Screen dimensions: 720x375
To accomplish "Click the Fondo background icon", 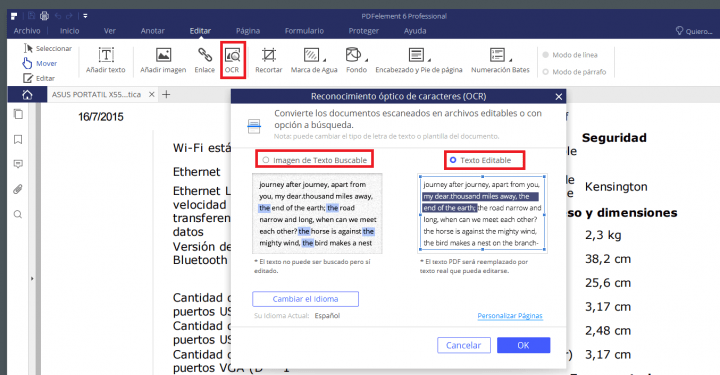I will pos(353,55).
